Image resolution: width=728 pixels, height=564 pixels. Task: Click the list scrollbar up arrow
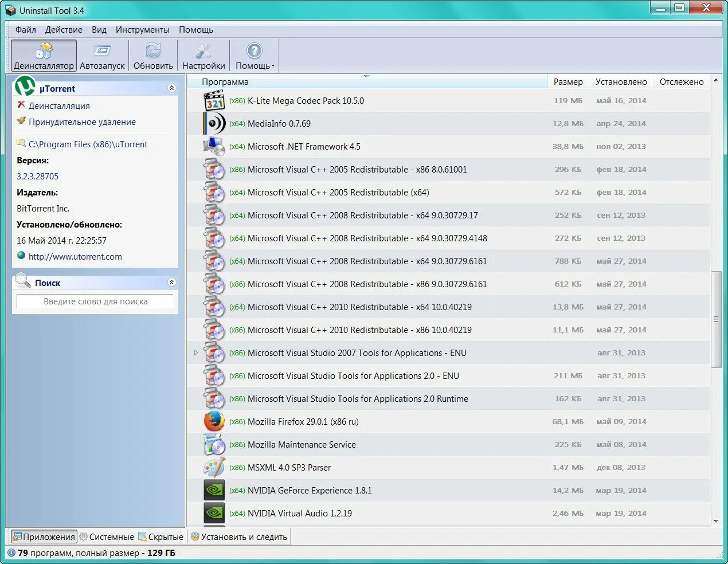716,80
